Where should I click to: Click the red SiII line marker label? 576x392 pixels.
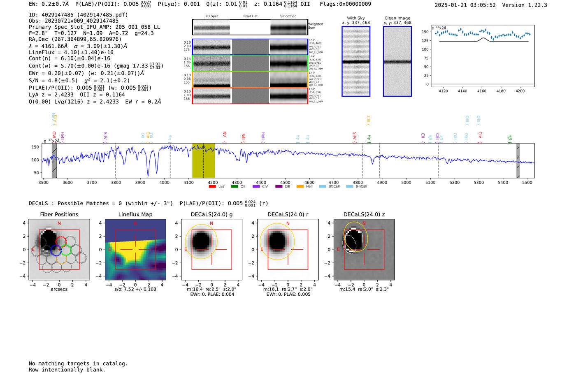pyautogui.click(x=243, y=138)
